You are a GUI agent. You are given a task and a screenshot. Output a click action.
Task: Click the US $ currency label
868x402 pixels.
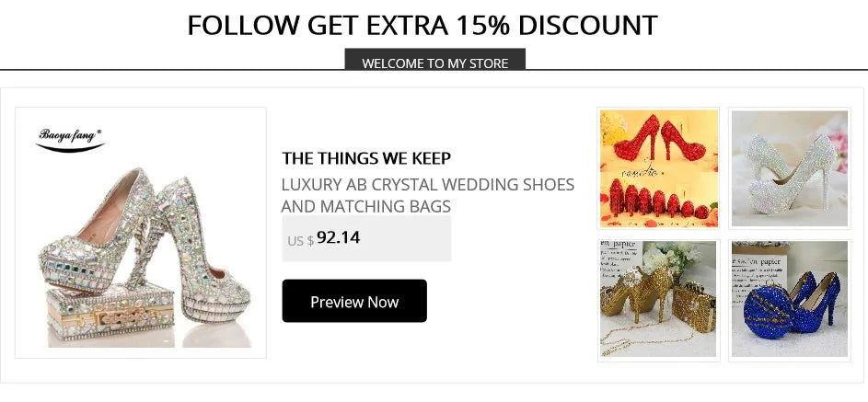tap(300, 240)
